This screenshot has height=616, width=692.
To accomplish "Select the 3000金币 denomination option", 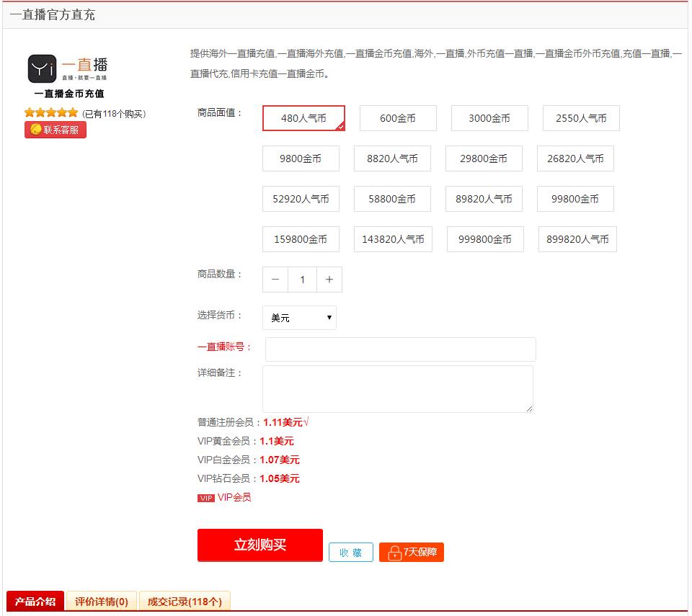I will [489, 118].
